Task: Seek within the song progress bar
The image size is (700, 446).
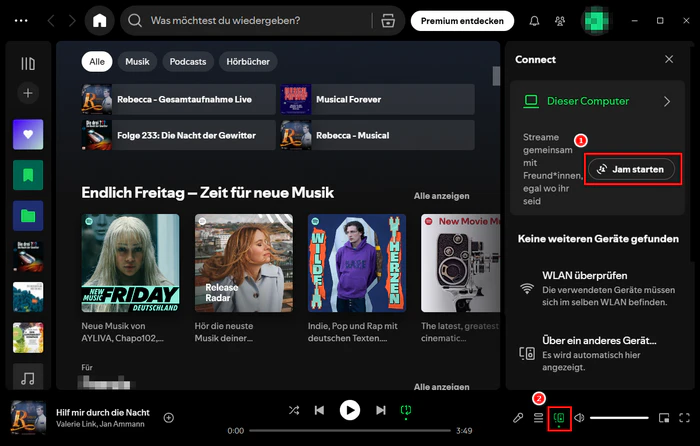Action: [350, 431]
